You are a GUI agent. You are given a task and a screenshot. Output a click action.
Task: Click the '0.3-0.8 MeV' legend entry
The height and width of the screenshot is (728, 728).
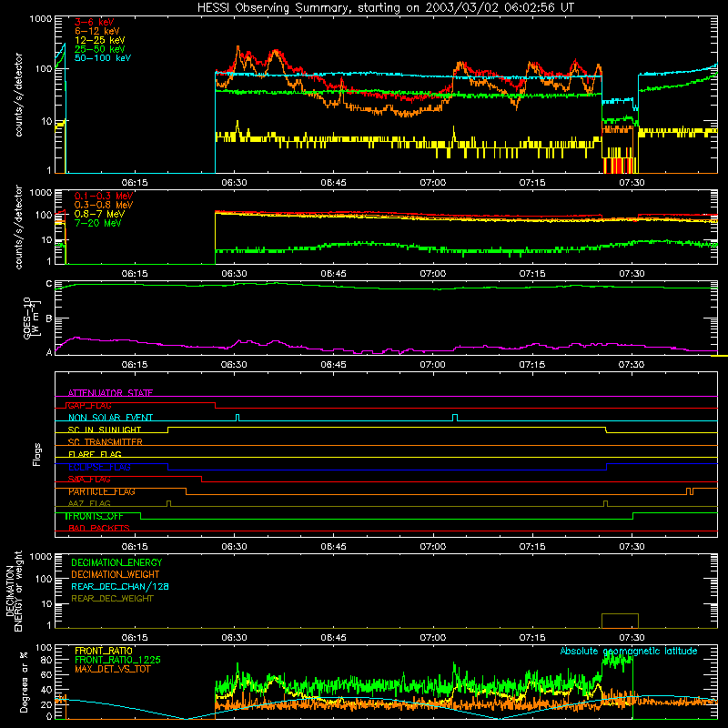point(104,205)
